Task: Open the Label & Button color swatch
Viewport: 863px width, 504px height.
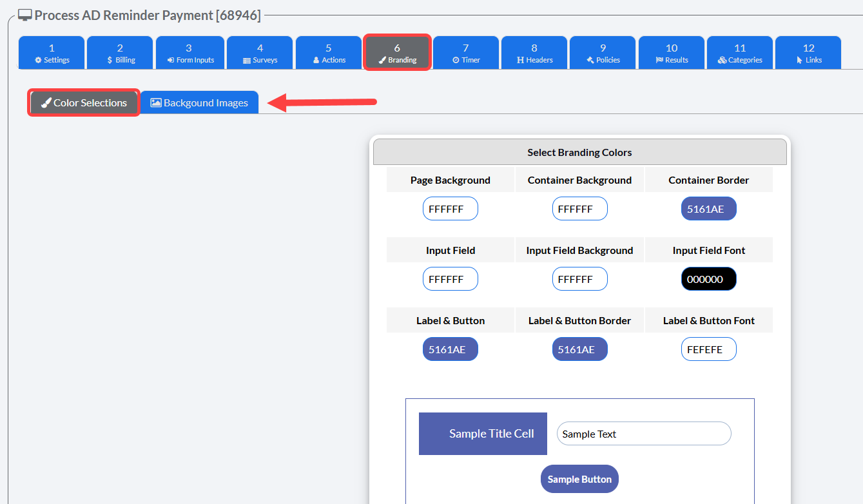Action: pyautogui.click(x=451, y=349)
